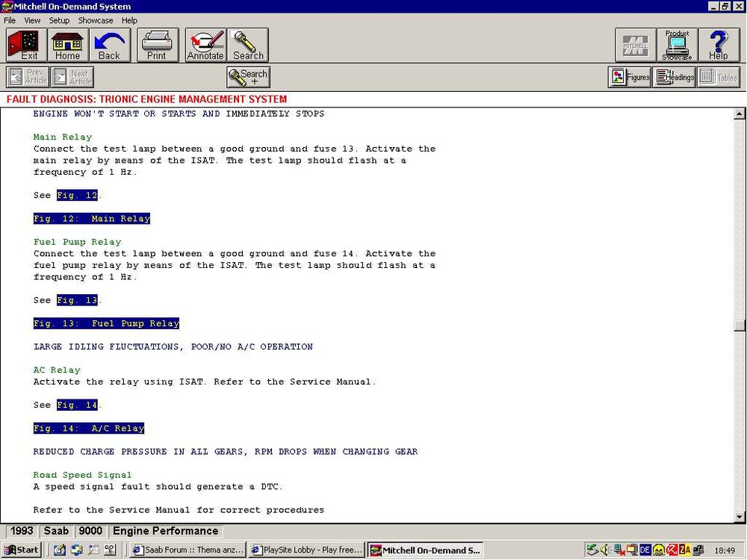Go to Home screen

point(68,46)
